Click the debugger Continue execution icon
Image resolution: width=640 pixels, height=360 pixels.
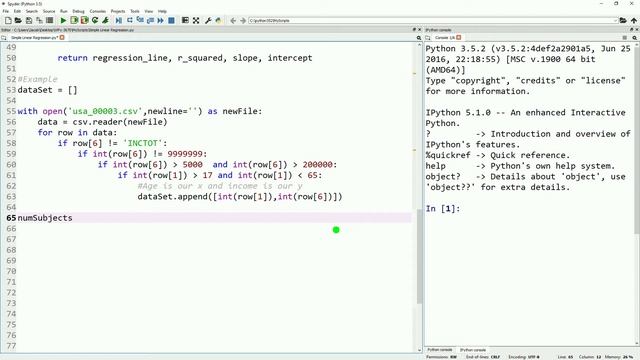point(161,20)
